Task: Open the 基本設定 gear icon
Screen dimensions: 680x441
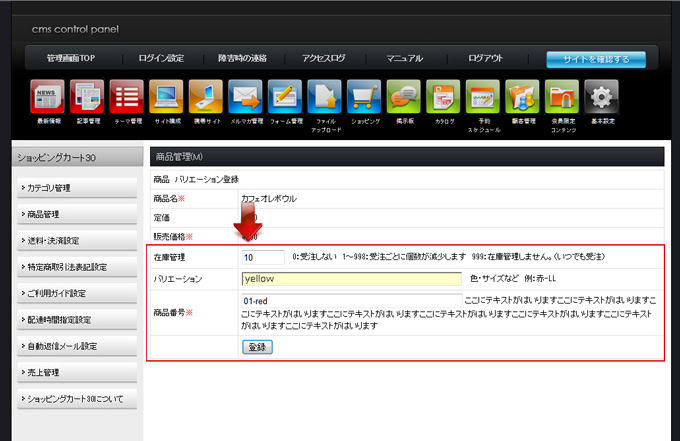Action: [x=600, y=98]
